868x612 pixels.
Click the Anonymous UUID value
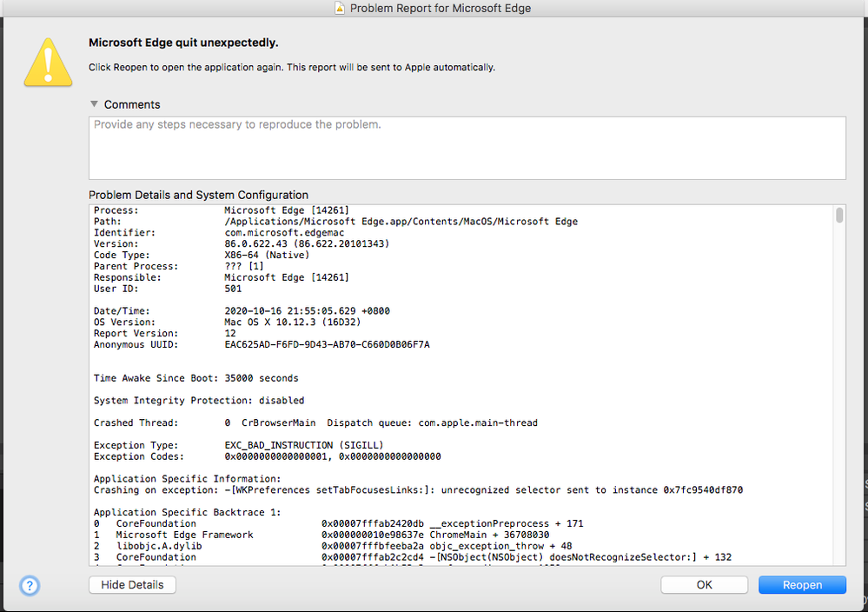[x=327, y=344]
